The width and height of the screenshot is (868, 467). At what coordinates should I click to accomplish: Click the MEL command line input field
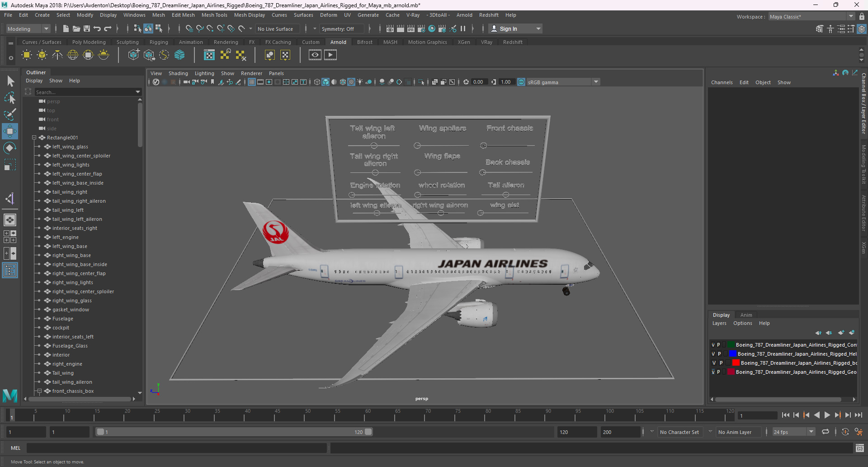pyautogui.click(x=176, y=448)
